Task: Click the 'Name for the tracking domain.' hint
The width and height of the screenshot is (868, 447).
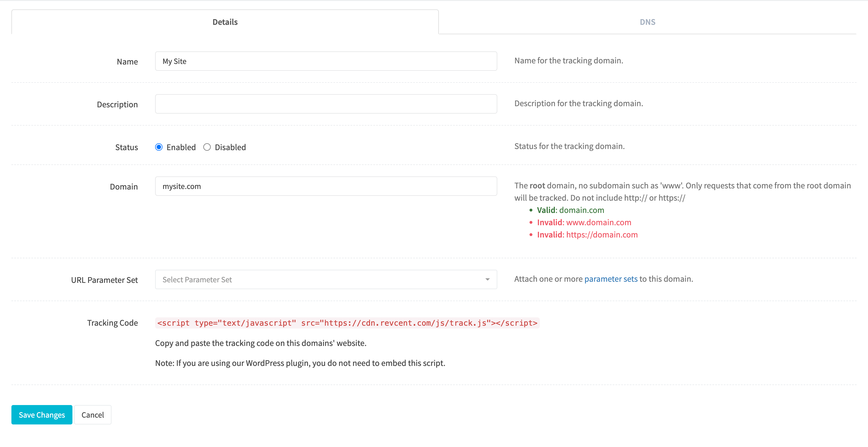Action: point(568,61)
